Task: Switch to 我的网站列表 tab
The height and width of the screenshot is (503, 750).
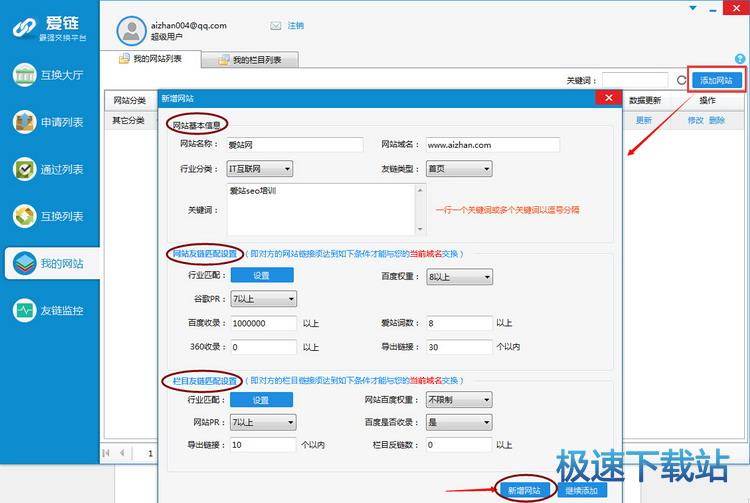Action: tap(151, 59)
